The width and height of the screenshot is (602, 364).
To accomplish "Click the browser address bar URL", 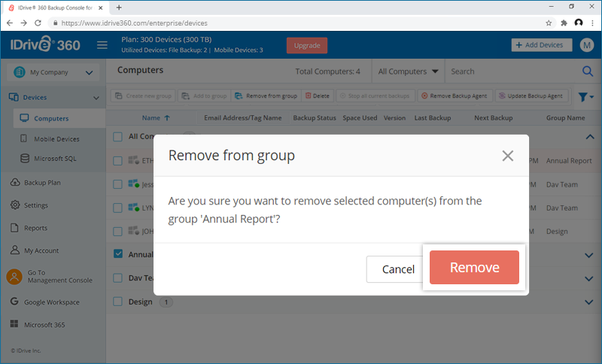I will pos(135,23).
